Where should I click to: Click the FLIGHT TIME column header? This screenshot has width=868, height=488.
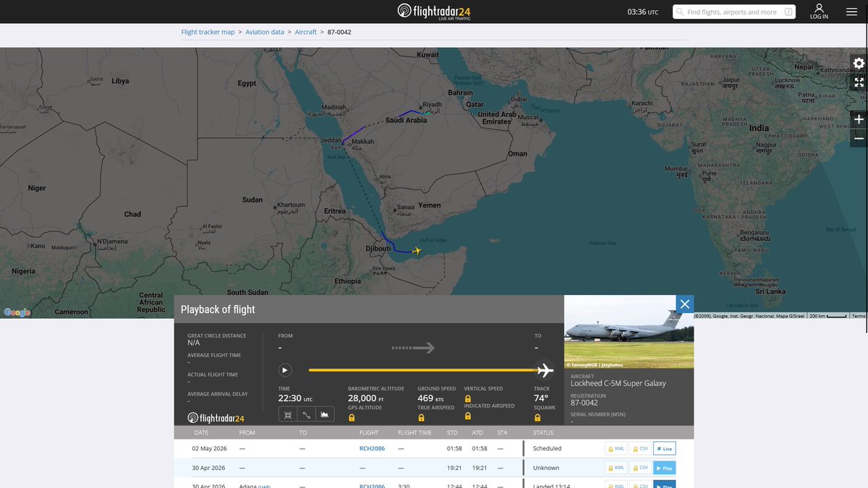414,432
